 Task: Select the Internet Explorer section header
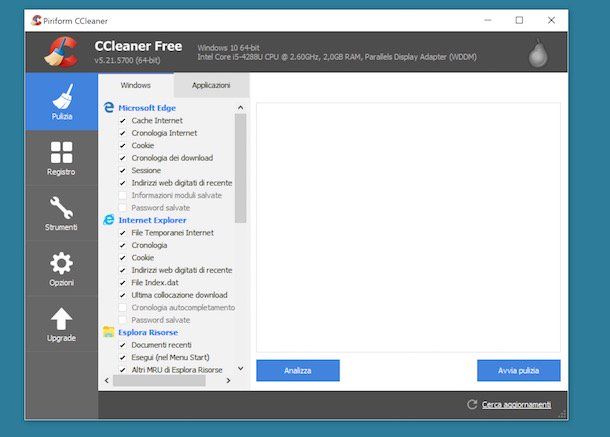click(x=152, y=220)
